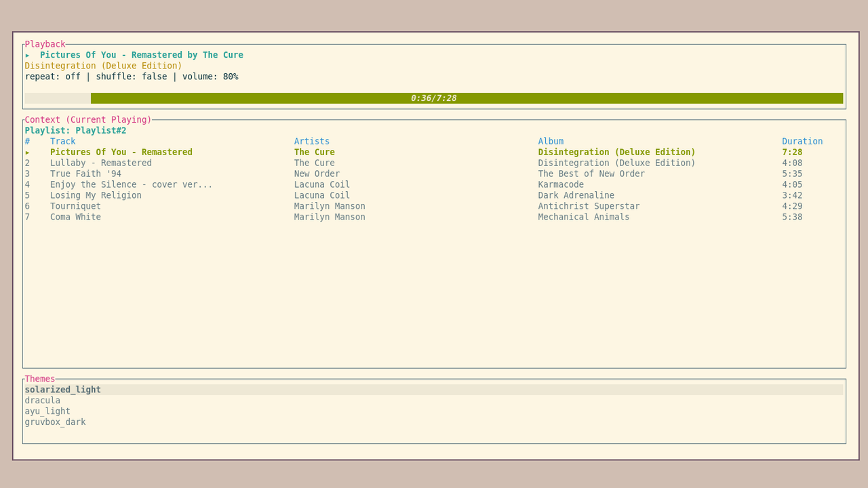Click duration 7:28 in the track list
Viewport: 868px width, 488px height.
coord(792,152)
